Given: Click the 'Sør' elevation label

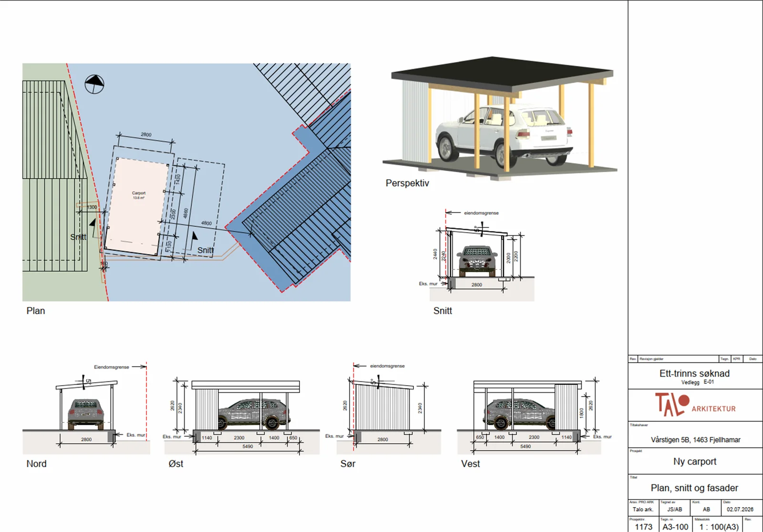Looking at the screenshot, I should pyautogui.click(x=348, y=464).
